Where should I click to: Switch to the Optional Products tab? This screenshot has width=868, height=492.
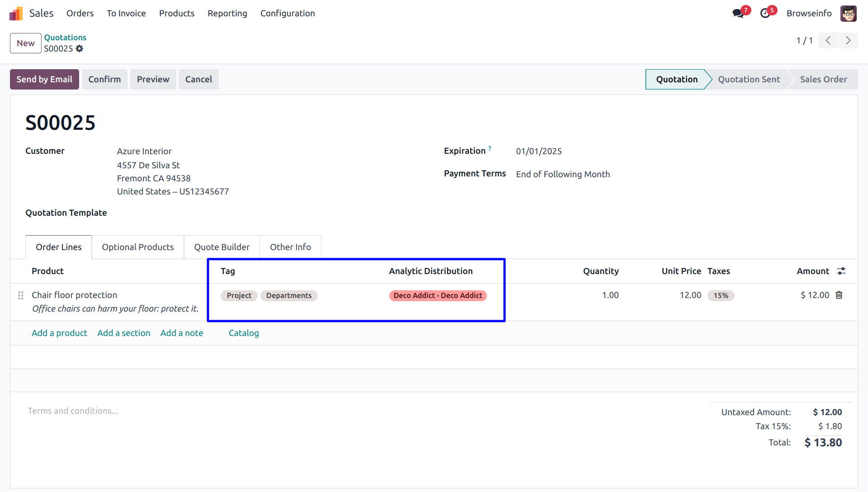(x=137, y=247)
